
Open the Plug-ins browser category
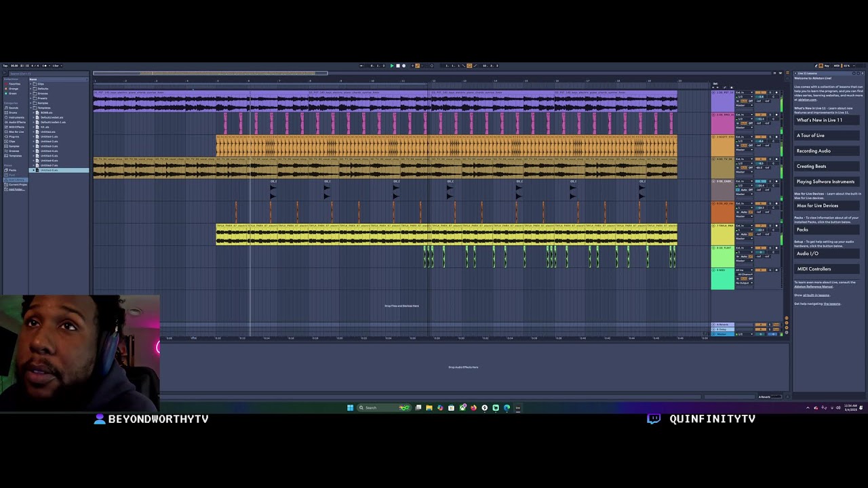pyautogui.click(x=12, y=137)
